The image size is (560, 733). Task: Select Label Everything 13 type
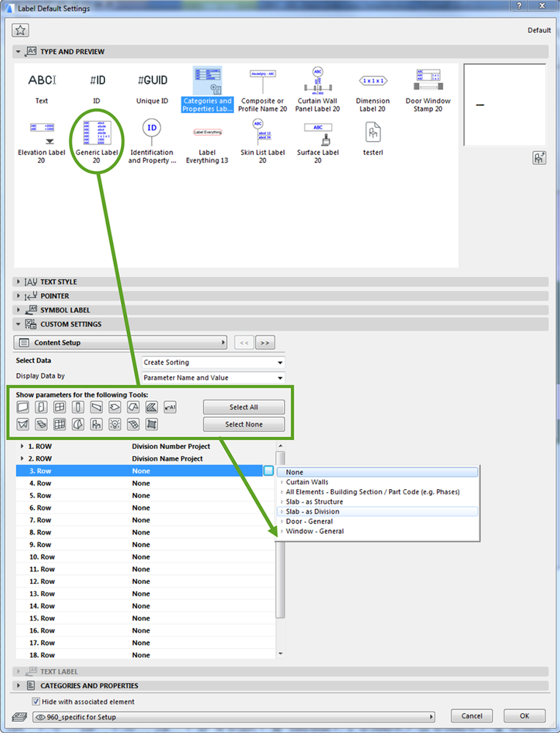click(x=208, y=145)
